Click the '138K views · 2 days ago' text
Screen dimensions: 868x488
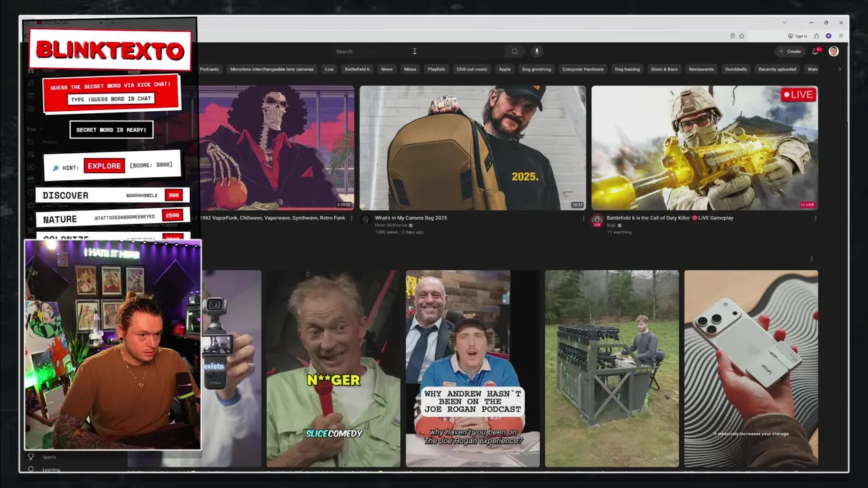point(399,232)
